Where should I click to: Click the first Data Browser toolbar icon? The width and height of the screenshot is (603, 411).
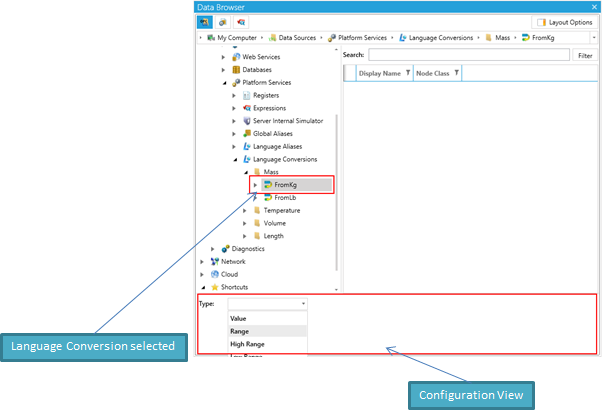tap(205, 22)
